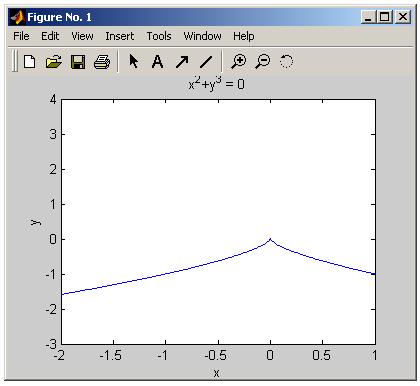Image resolution: width=420 pixels, height=386 pixels.
Task: Close the Figure No. 1 window
Action: point(403,17)
